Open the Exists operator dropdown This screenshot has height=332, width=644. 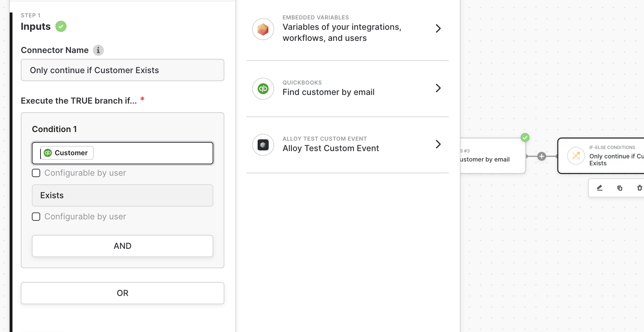(123, 195)
